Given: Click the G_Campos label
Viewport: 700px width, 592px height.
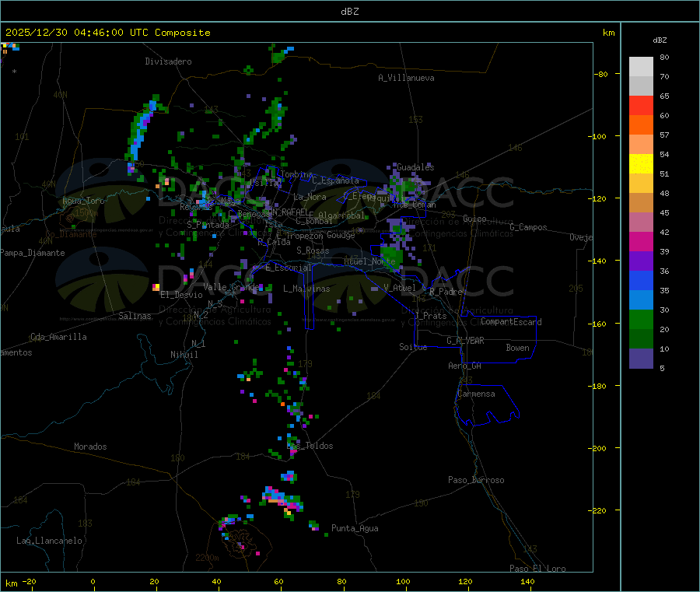Looking at the screenshot, I should [528, 227].
